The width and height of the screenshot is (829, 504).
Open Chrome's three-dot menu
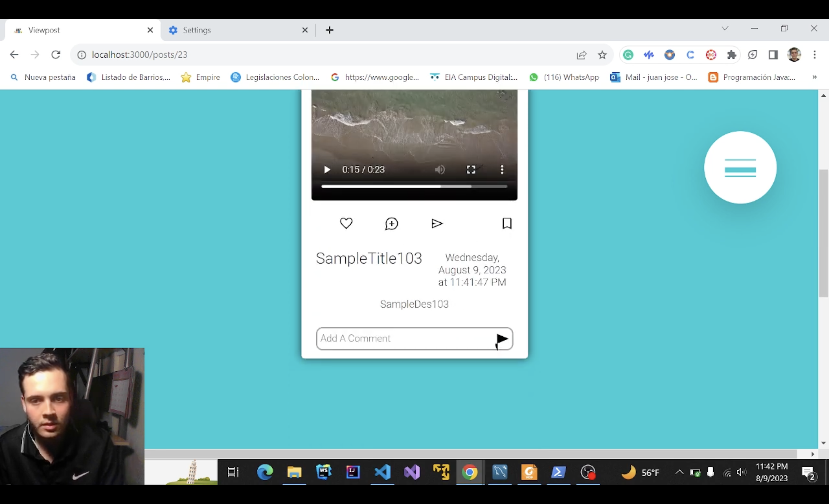[815, 54]
